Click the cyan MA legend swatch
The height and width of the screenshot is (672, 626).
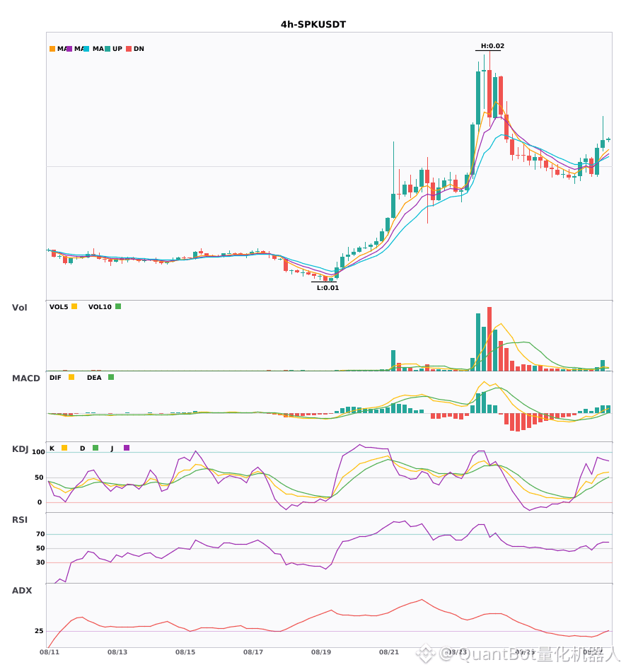click(x=86, y=49)
